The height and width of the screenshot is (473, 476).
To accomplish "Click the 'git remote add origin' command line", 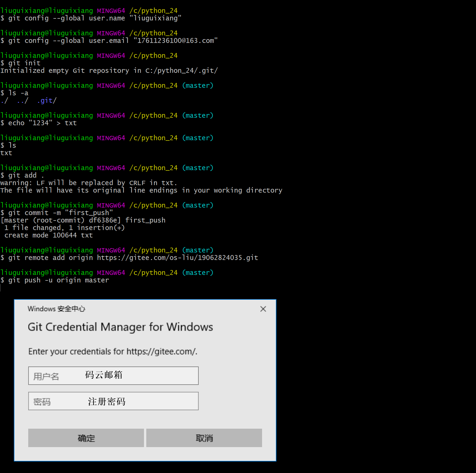I will [129, 258].
